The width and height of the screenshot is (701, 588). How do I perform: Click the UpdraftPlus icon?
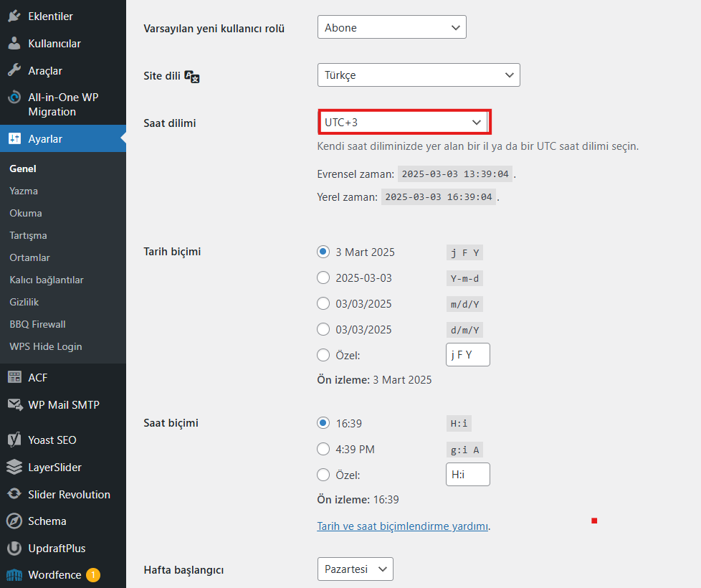click(x=14, y=549)
